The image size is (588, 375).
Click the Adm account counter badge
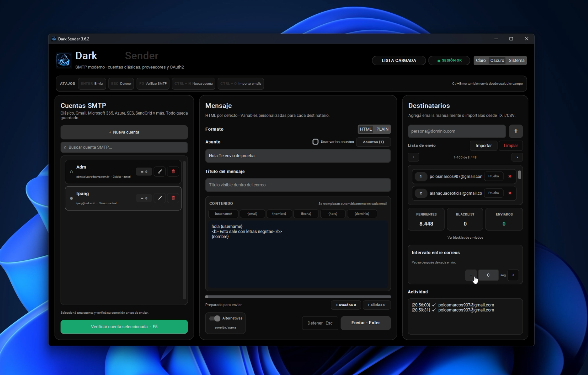pos(144,172)
